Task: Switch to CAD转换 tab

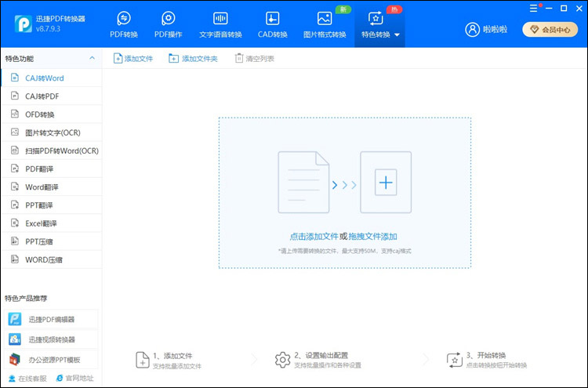Action: click(x=273, y=25)
